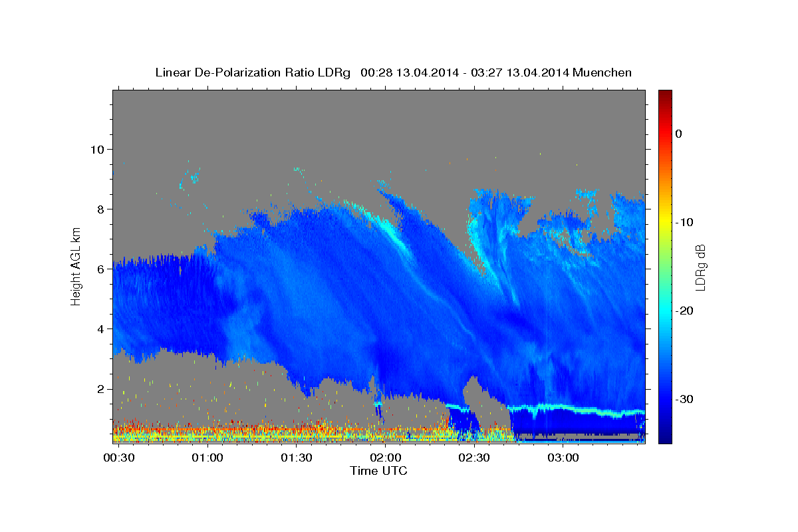Click the height tick label 6
The height and width of the screenshot is (532, 798).
point(100,269)
